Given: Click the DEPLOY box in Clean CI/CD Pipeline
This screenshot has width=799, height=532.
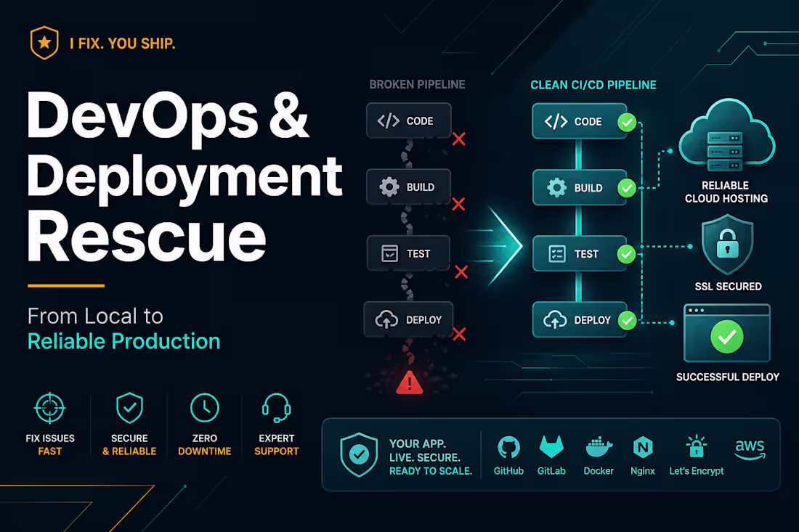Looking at the screenshot, I should pos(580,320).
